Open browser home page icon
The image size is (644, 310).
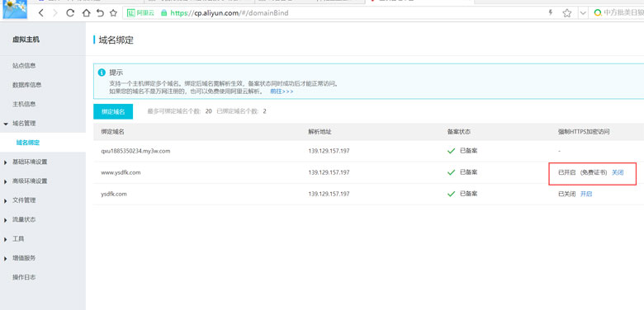(86, 12)
